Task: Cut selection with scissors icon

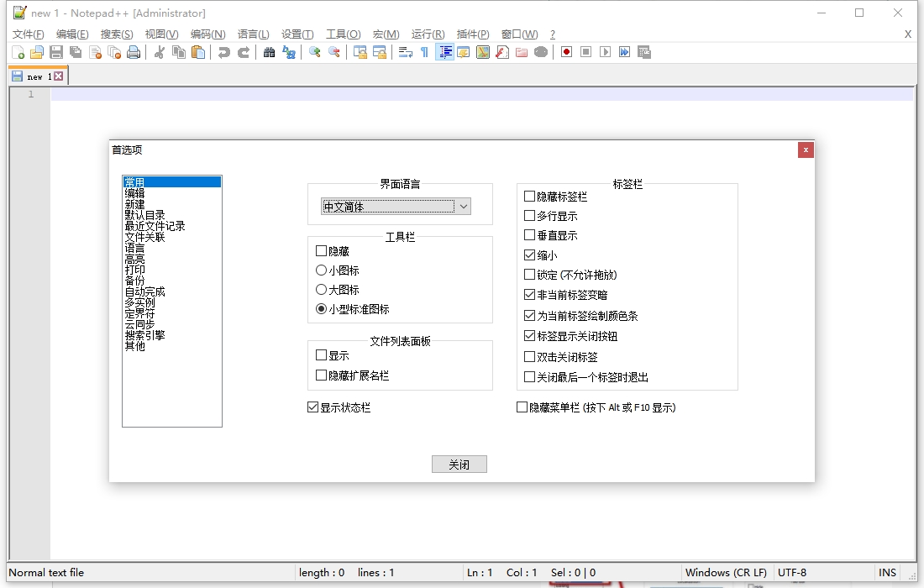Action: point(159,52)
